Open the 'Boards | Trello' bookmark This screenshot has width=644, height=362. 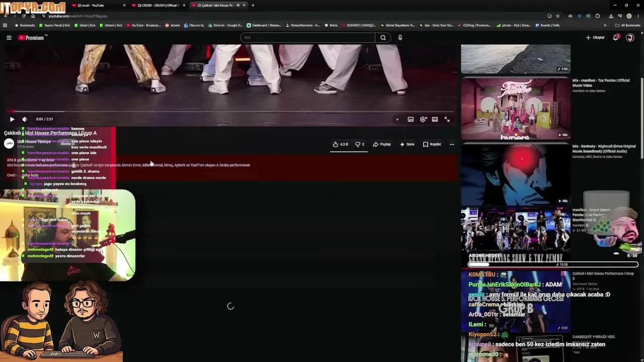(x=548, y=25)
